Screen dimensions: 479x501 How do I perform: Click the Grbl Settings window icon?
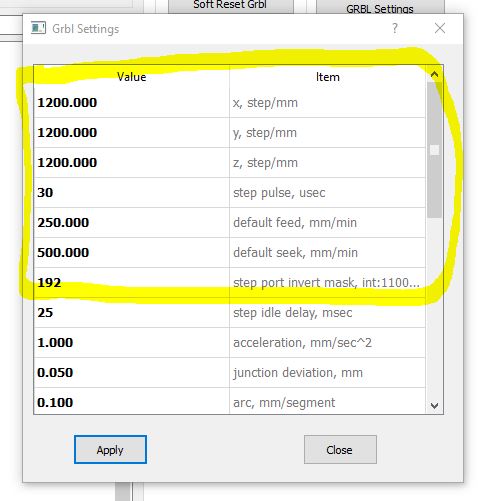click(38, 28)
